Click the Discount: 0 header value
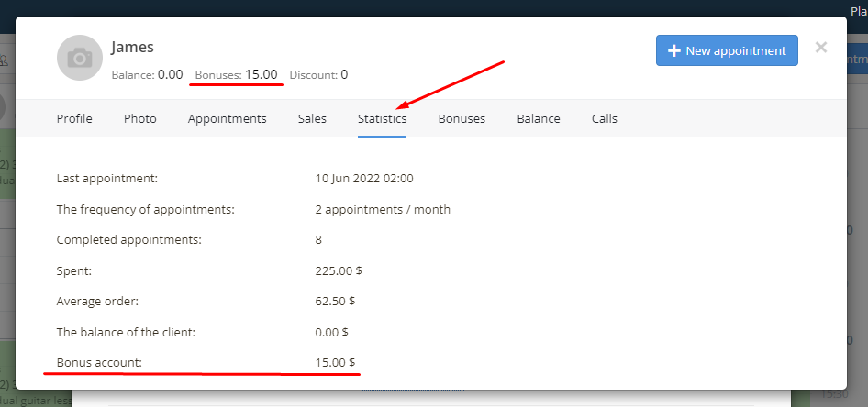Screen dimensions: 868x407 point(319,74)
